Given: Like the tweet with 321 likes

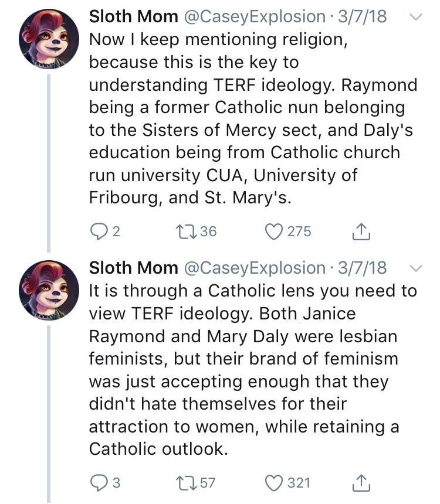Looking at the screenshot, I should [273, 483].
